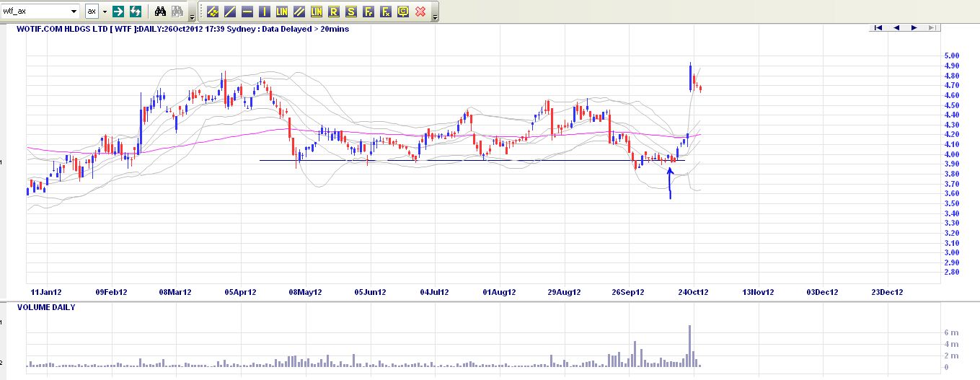Click the ax exchange input box
The image size is (980, 380).
pos(92,12)
